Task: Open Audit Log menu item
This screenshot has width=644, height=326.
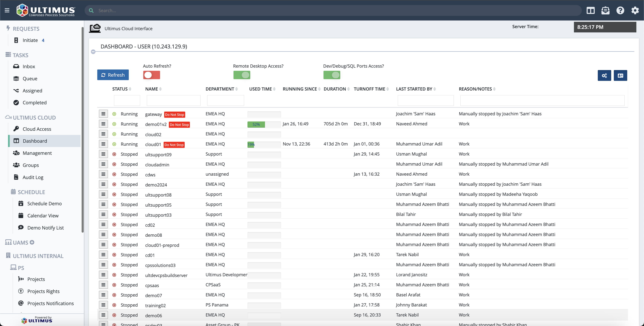Action: coord(33,177)
